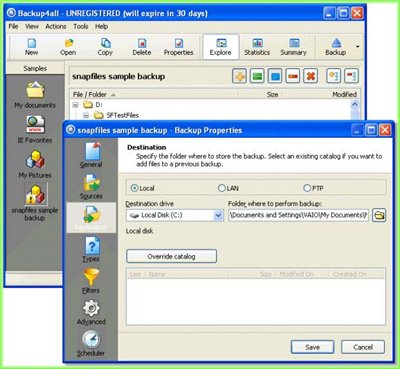
Task: Click the expand-tree icon with plus sign
Action: point(334,76)
